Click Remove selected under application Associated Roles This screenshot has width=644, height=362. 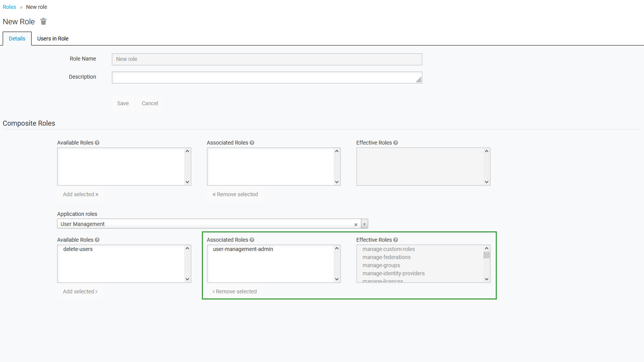pos(235,291)
